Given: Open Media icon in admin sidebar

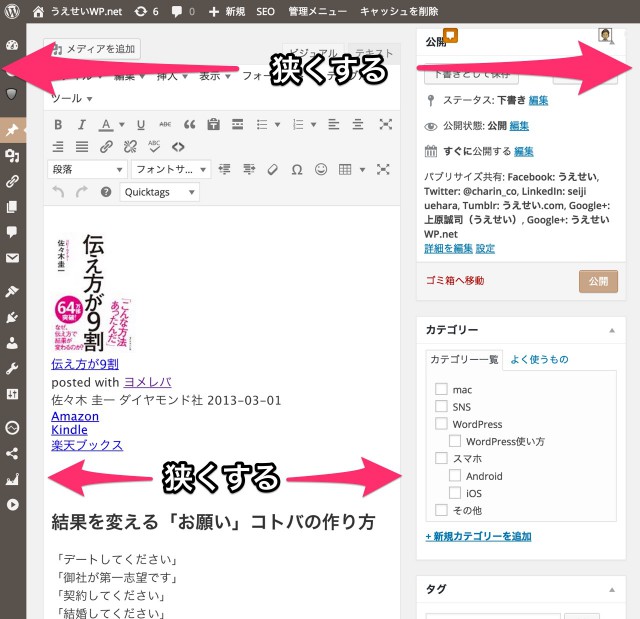Looking at the screenshot, I should (x=12, y=155).
